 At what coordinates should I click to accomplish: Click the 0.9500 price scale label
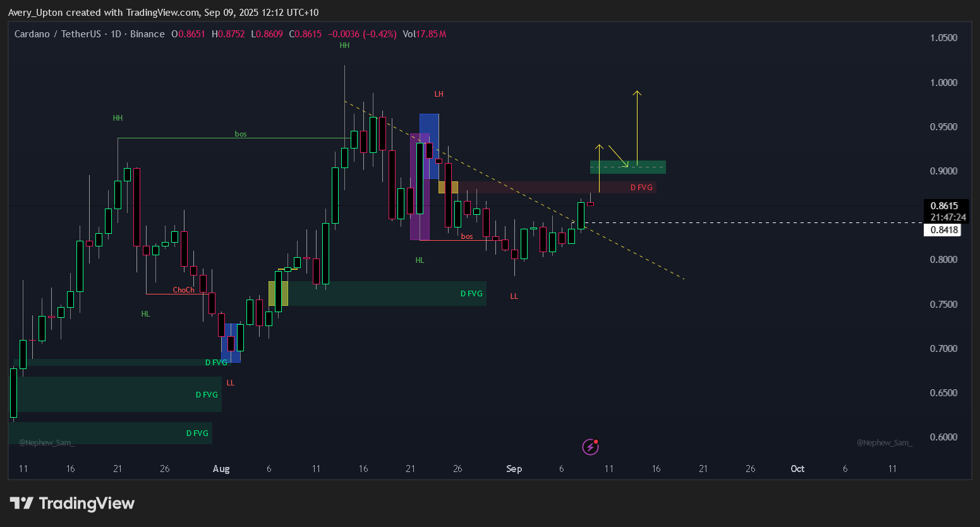tap(943, 127)
